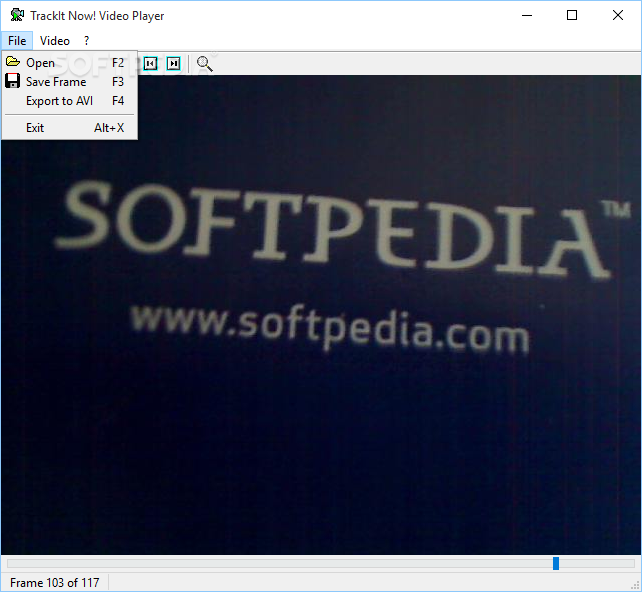Choose Open from the File menu
The height and width of the screenshot is (592, 642).
point(70,63)
